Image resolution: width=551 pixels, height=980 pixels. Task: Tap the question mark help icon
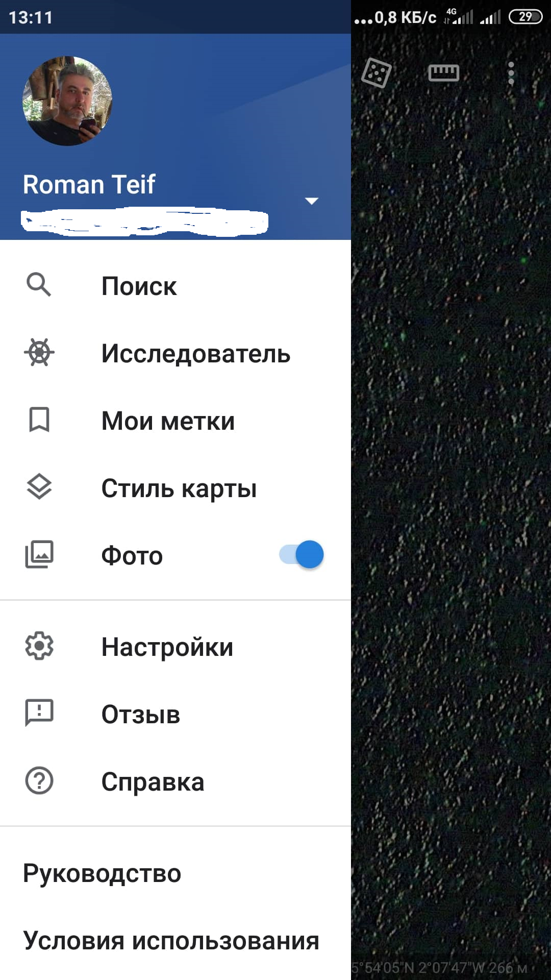tap(39, 780)
